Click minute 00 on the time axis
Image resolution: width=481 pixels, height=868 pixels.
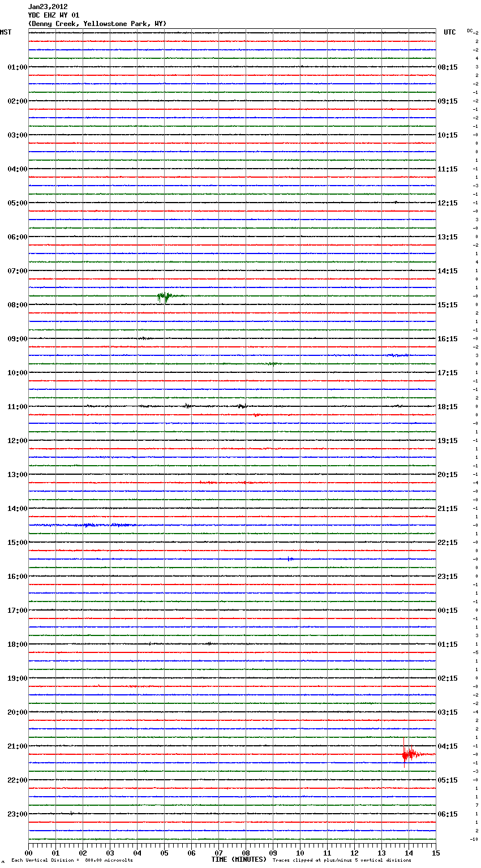[28, 853]
